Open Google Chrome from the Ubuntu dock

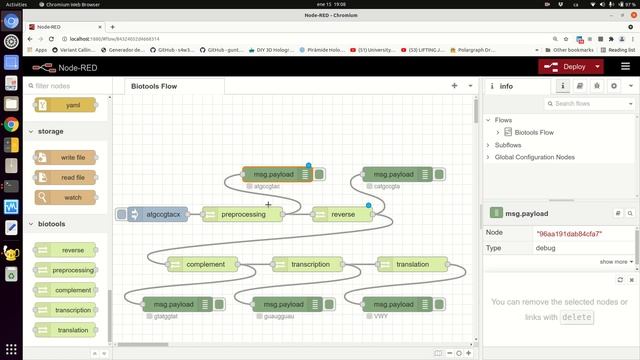(11, 124)
